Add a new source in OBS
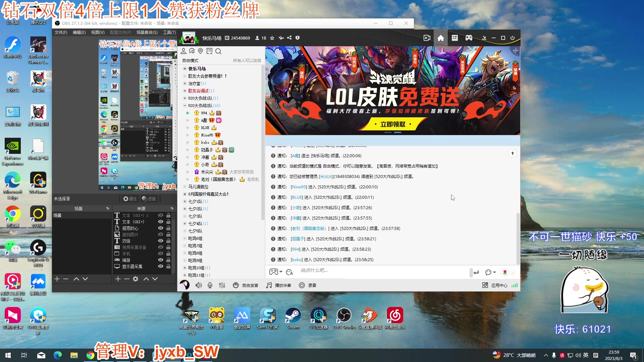The width and height of the screenshot is (644, 362). [x=118, y=279]
